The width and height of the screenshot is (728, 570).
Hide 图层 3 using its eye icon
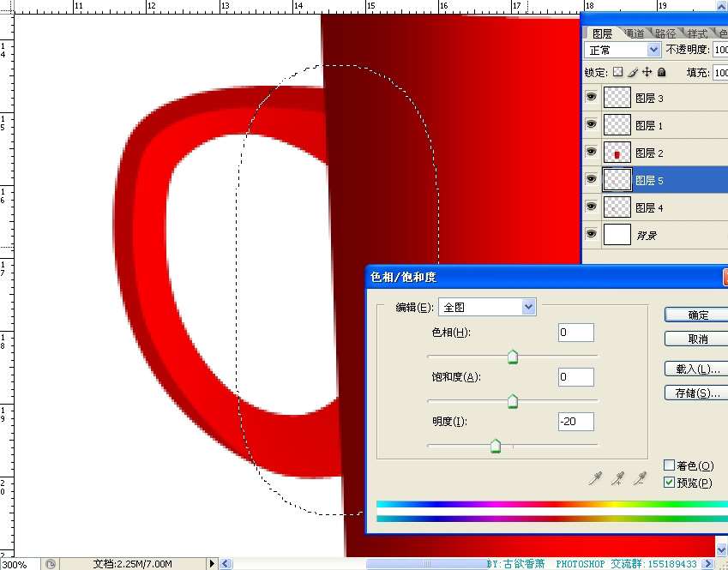pos(592,98)
